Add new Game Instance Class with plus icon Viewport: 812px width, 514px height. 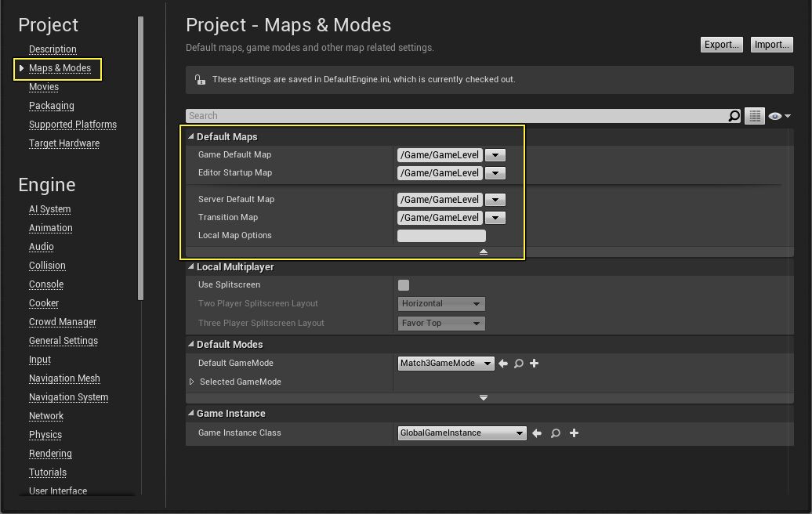point(574,433)
